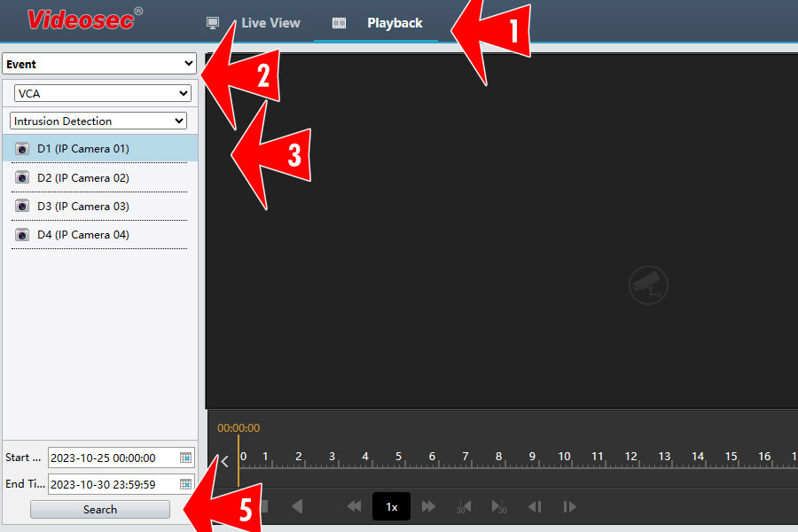Click the 1x playback speed indicator
This screenshot has width=798, height=532.
[x=391, y=506]
